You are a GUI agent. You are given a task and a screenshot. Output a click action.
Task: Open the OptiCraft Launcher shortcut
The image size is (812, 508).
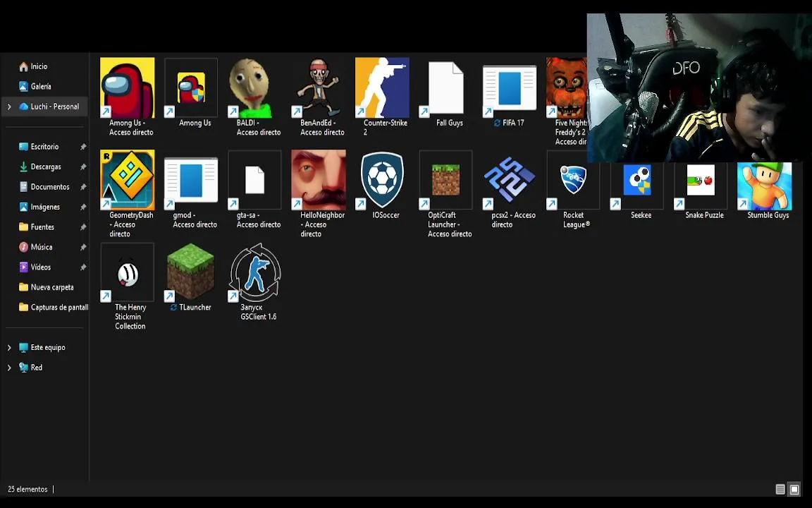[446, 180]
